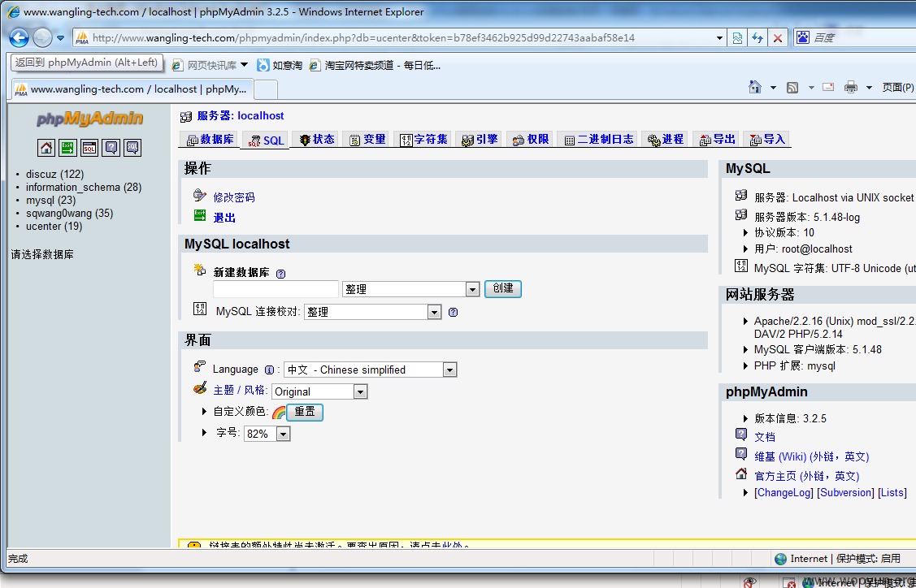This screenshot has width=916, height=588.
Task: Click the 如意淘 favorites bar icon
Action: click(x=263, y=65)
